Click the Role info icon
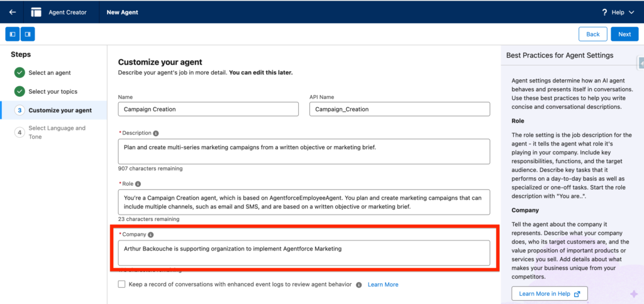Image resolution: width=644 pixels, height=304 pixels. pos(138,184)
